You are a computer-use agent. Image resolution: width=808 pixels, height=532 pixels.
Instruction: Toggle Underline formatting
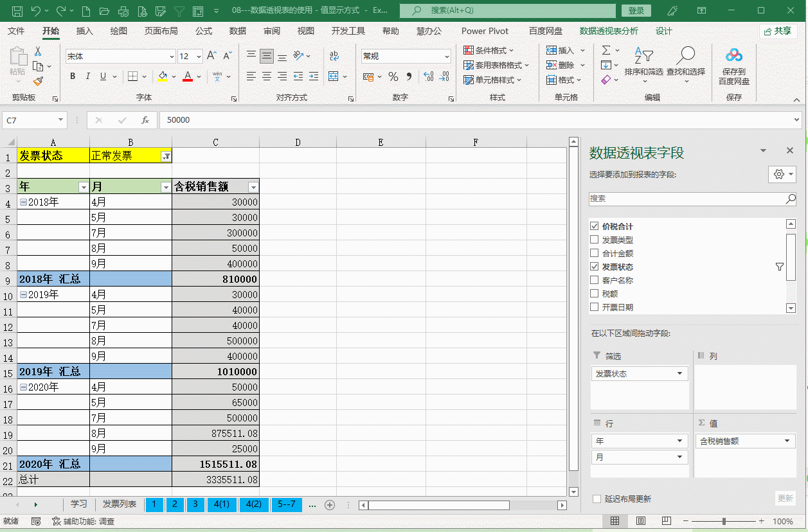(x=103, y=76)
